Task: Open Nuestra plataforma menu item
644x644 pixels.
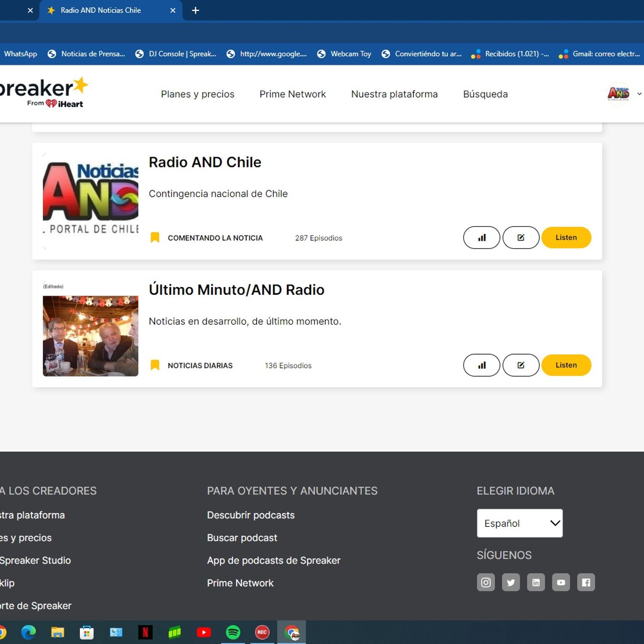Action: pos(394,94)
